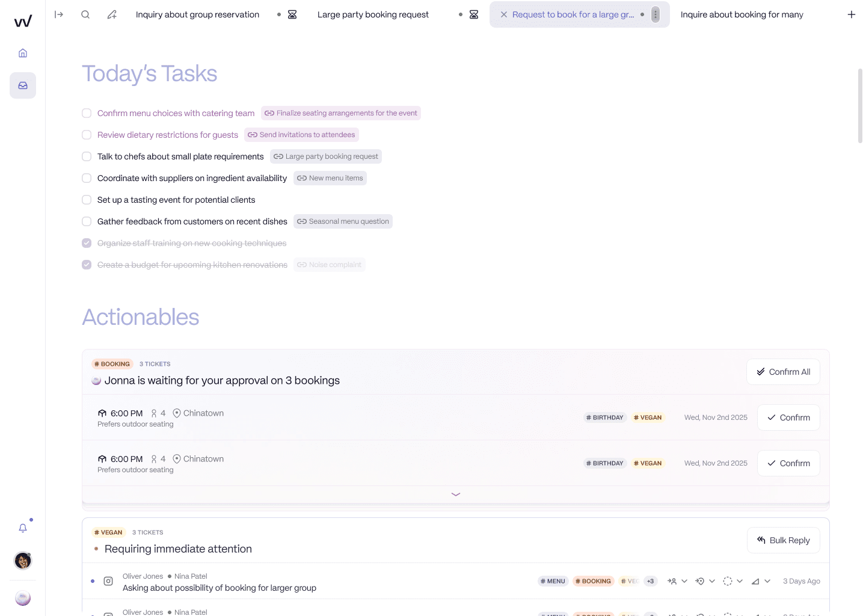Check 'Review dietary restrictions for guests'

point(87,135)
